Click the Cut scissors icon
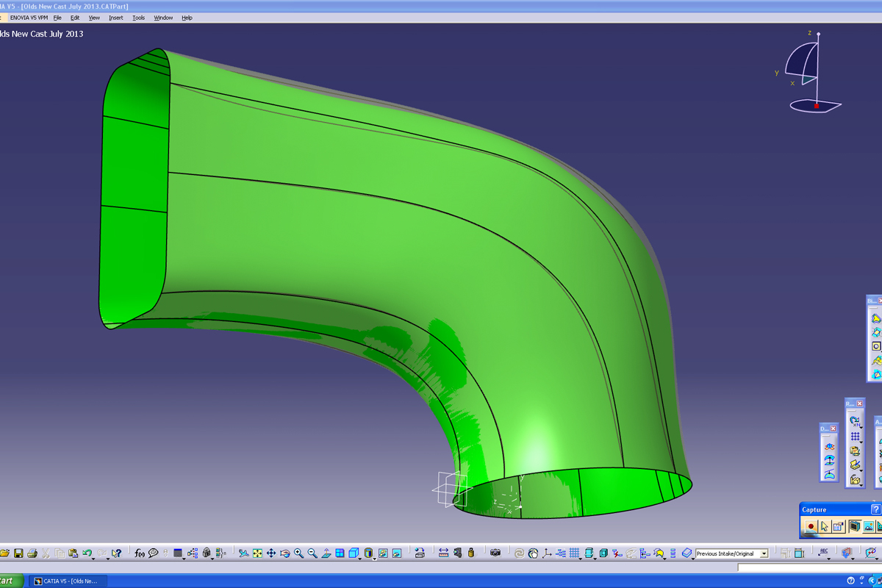The image size is (882, 588). coord(46,553)
